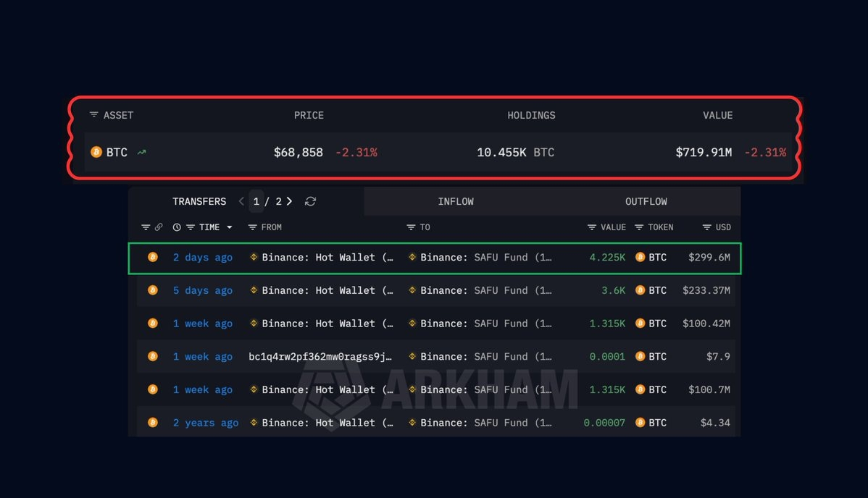Click the 4.225K transfer value
Viewport: 868px width, 498px height.
(607, 257)
